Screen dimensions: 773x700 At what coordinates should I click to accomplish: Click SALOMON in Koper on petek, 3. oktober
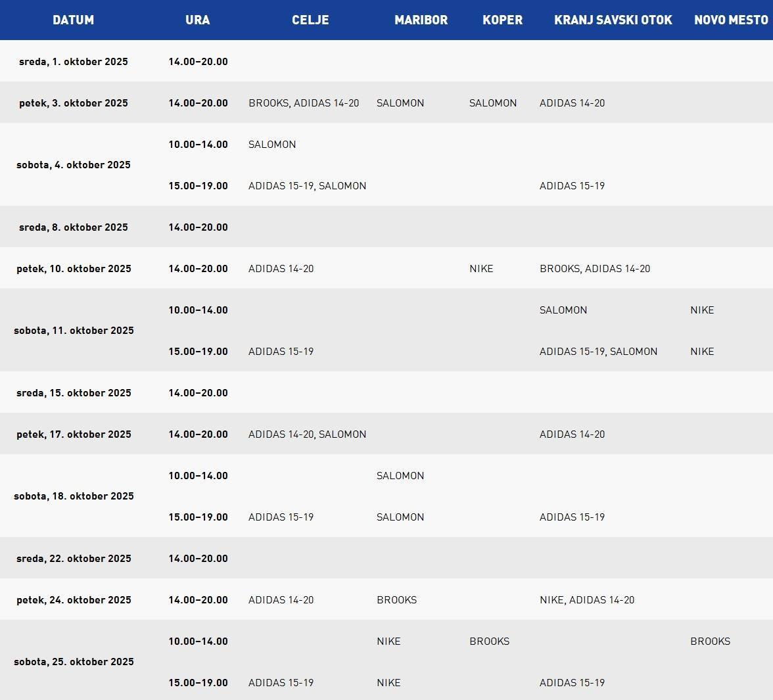point(493,103)
